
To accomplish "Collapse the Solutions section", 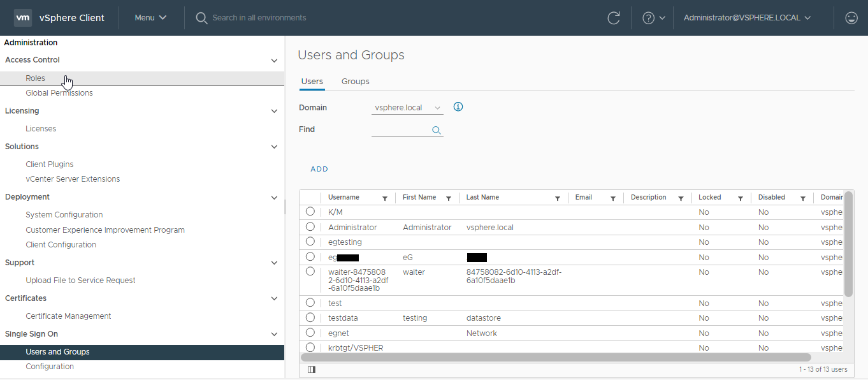I will [275, 147].
